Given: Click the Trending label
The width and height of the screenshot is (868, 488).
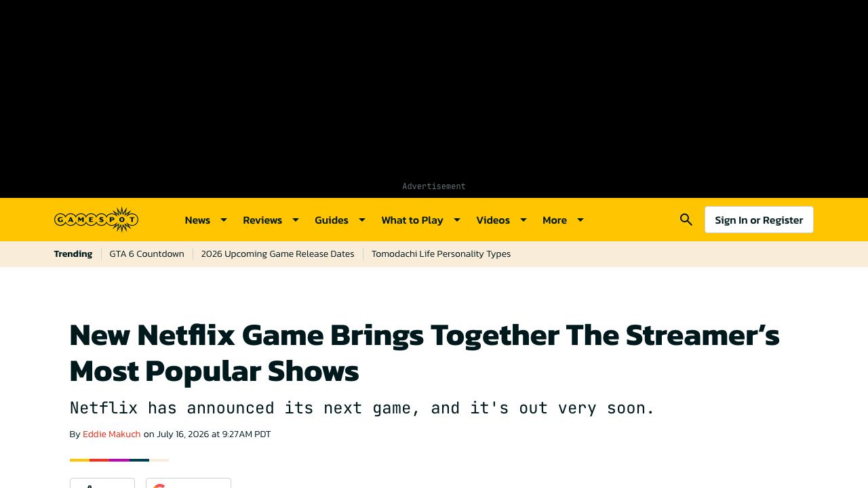Looking at the screenshot, I should 73,253.
